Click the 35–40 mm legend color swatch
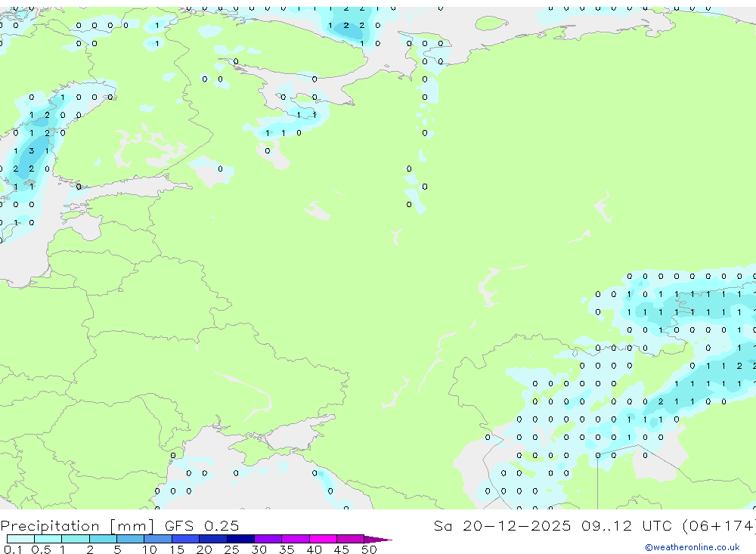This screenshot has height=554, width=756. tap(295, 539)
